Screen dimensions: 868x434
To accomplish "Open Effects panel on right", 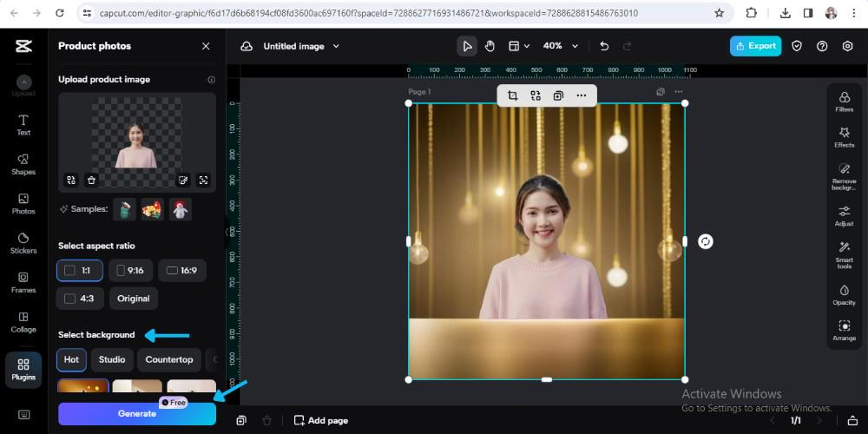I will 845,137.
